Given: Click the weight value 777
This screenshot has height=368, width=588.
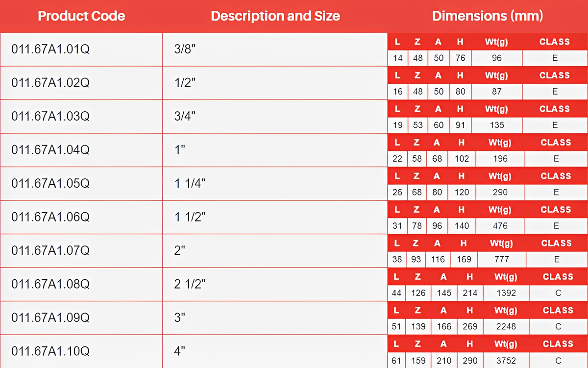Looking at the screenshot, I should coord(502,259).
